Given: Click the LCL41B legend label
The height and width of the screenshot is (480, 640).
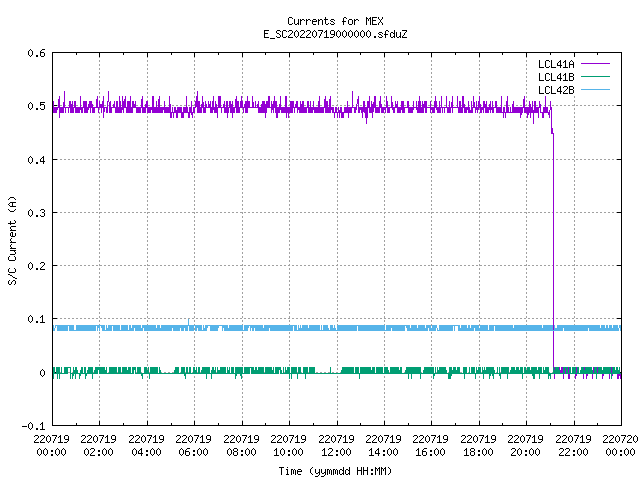Looking at the screenshot, I should pos(556,77).
